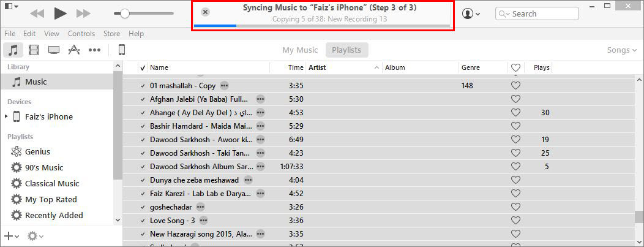The height and width of the screenshot is (247, 644).
Task: Open the Apps library icon
Action: pyautogui.click(x=73, y=50)
